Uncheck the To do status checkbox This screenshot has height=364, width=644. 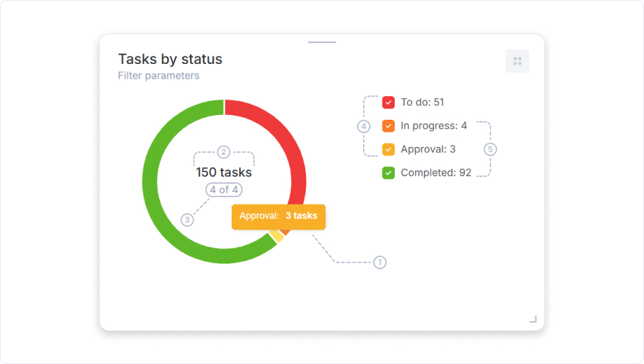pos(389,102)
